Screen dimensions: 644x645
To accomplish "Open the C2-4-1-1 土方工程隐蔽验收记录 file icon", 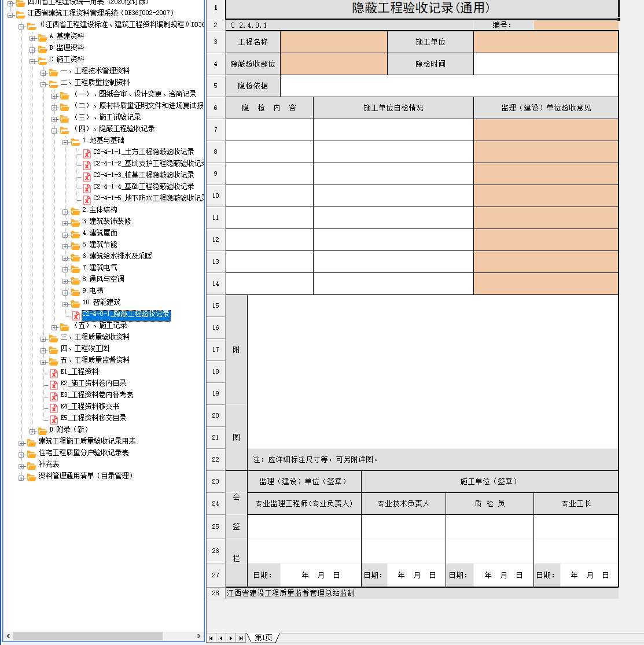I will point(87,153).
